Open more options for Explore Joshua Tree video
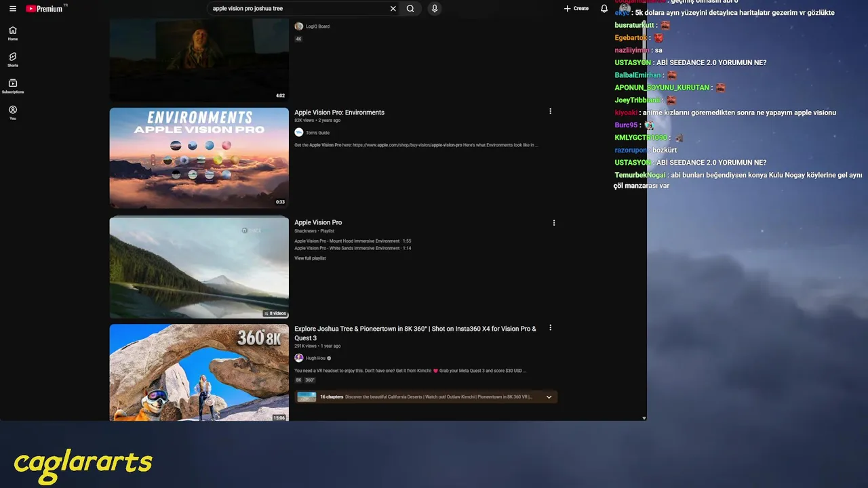 tap(550, 328)
